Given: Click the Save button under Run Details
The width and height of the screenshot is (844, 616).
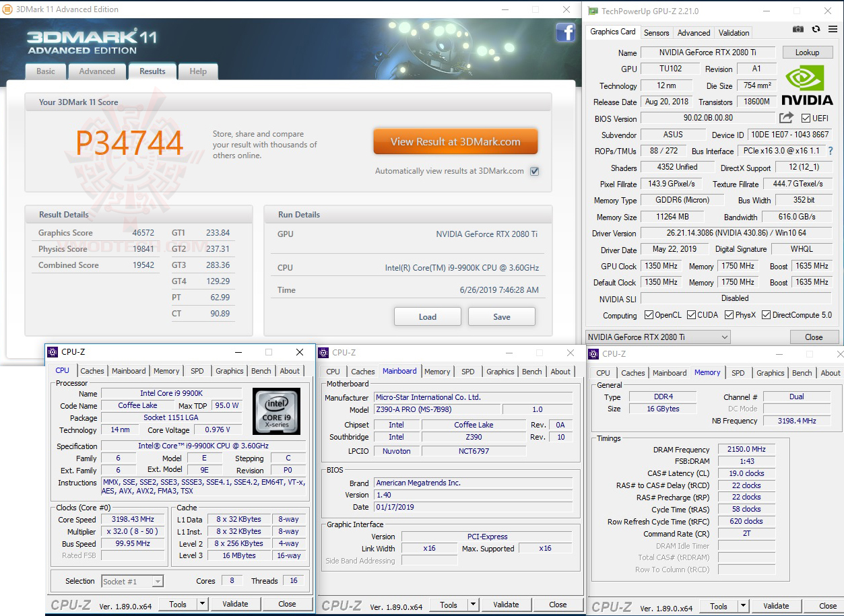Looking at the screenshot, I should (x=501, y=316).
